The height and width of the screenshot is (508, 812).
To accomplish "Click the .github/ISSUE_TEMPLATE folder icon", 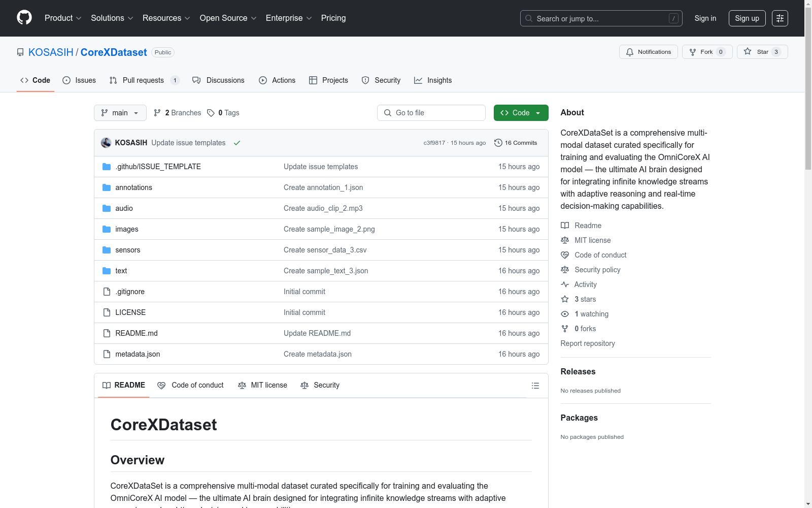I will pyautogui.click(x=107, y=167).
